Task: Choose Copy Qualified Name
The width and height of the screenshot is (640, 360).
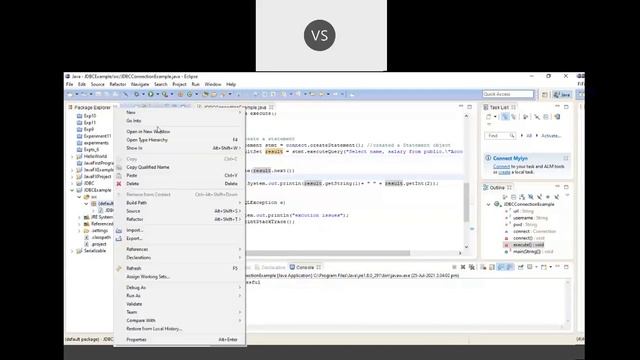Action: (x=180, y=167)
